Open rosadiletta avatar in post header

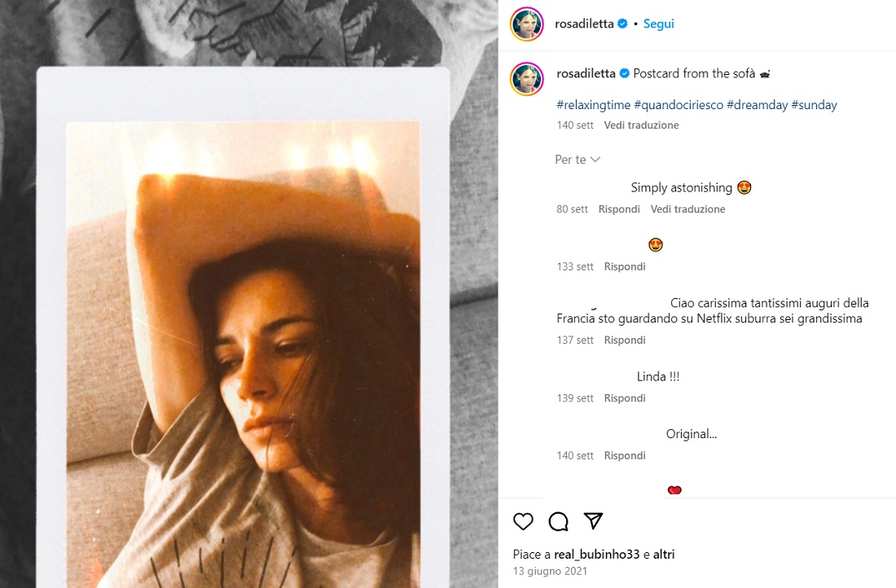pyautogui.click(x=526, y=24)
